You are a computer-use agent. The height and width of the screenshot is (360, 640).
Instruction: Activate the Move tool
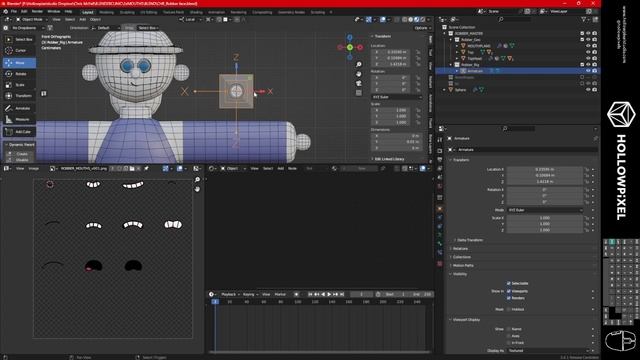19,63
